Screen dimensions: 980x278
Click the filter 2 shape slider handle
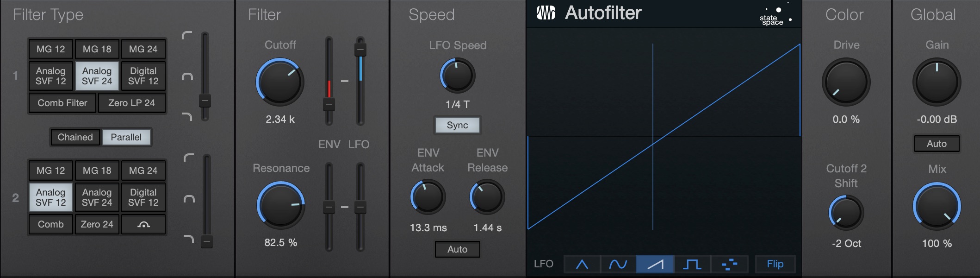(207, 241)
